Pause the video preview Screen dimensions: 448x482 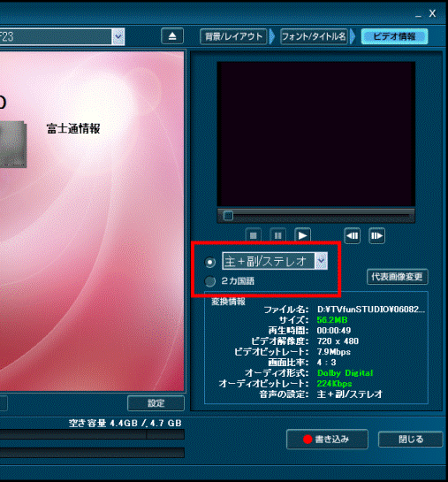click(277, 236)
